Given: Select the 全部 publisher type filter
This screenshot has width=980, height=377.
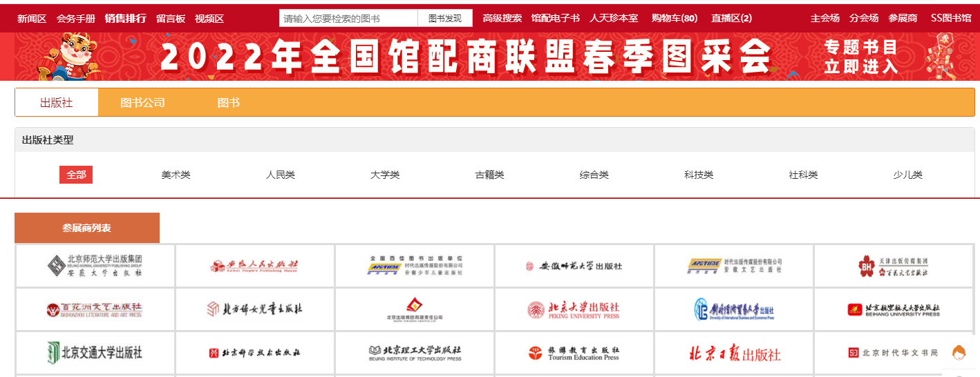Looking at the screenshot, I should click(76, 175).
